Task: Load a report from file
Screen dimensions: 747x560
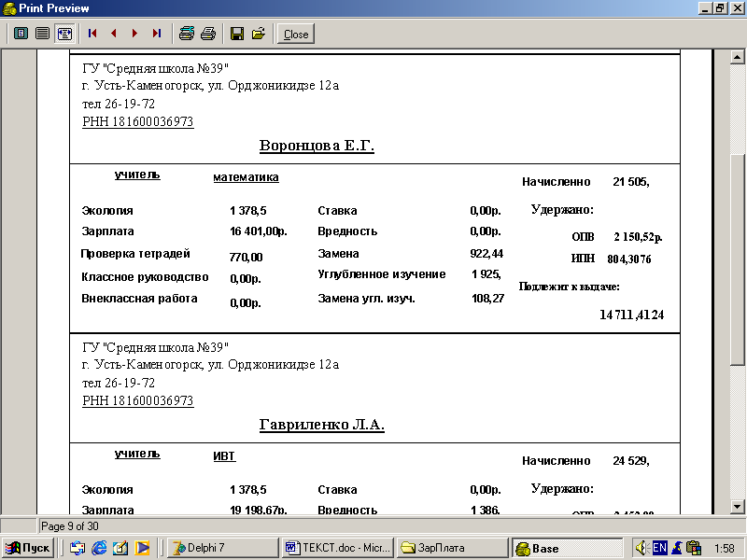Action: 259,34
